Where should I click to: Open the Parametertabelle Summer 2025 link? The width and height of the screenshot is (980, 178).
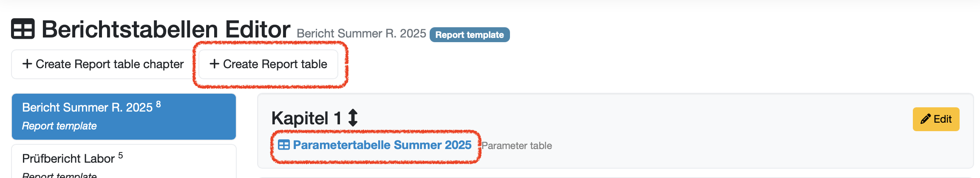coord(382,145)
